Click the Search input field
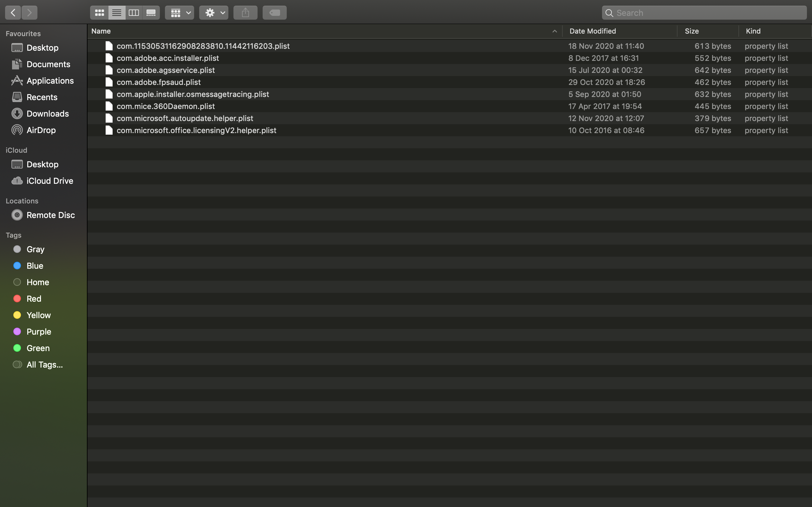 point(708,13)
